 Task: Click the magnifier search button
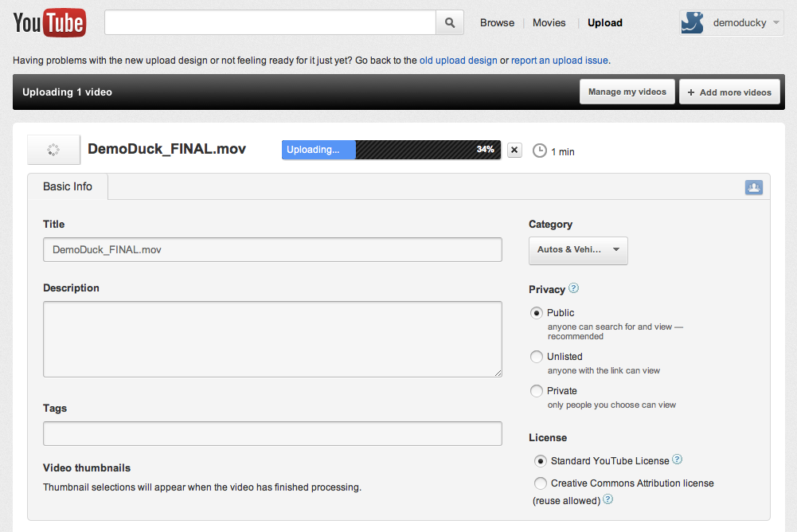point(450,22)
